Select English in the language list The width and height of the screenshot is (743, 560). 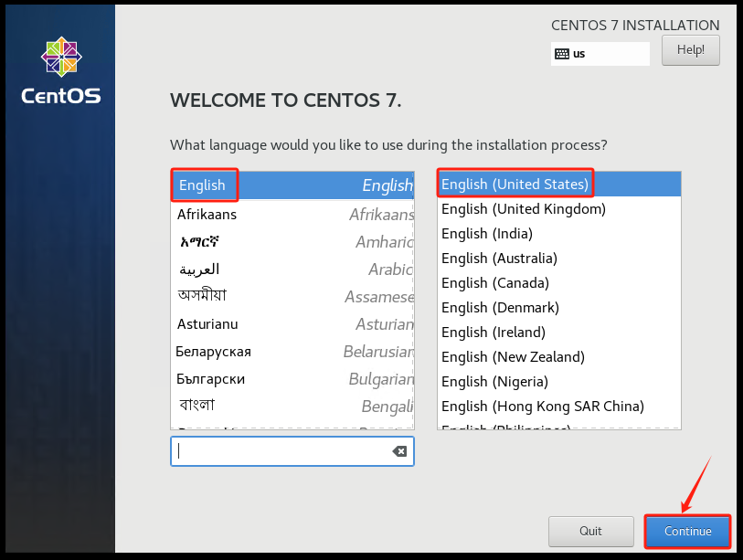(292, 185)
